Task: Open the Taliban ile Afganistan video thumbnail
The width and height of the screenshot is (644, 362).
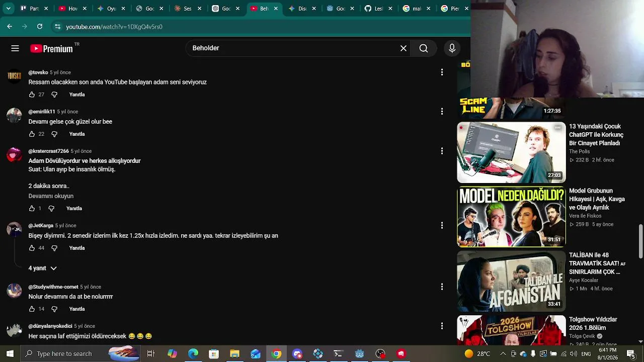Action: 511,281
